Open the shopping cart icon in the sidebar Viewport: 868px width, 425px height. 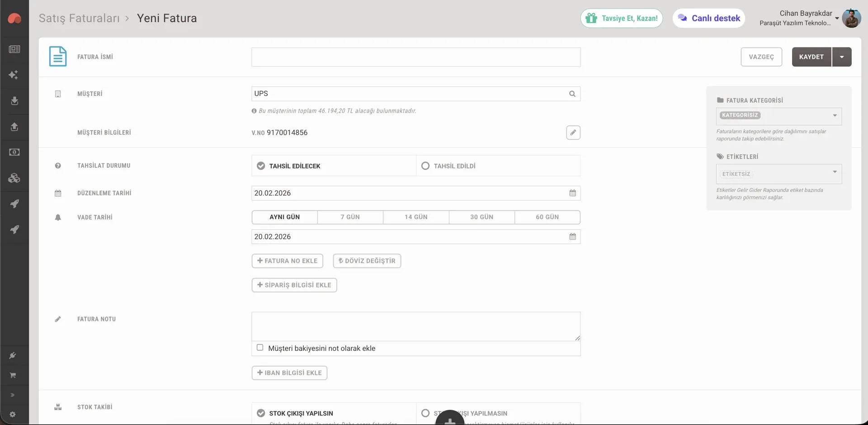[x=13, y=375]
